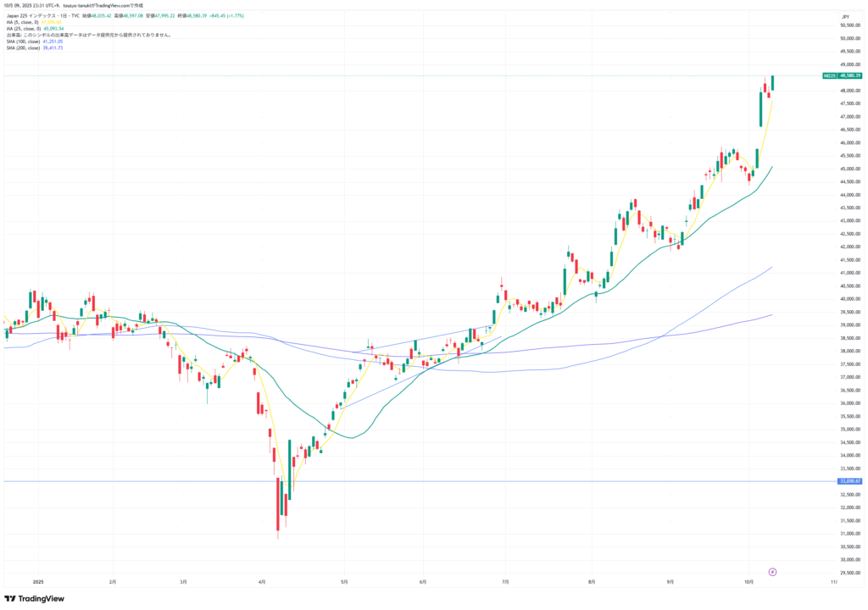Click the 2025 label on time axis

37,582
